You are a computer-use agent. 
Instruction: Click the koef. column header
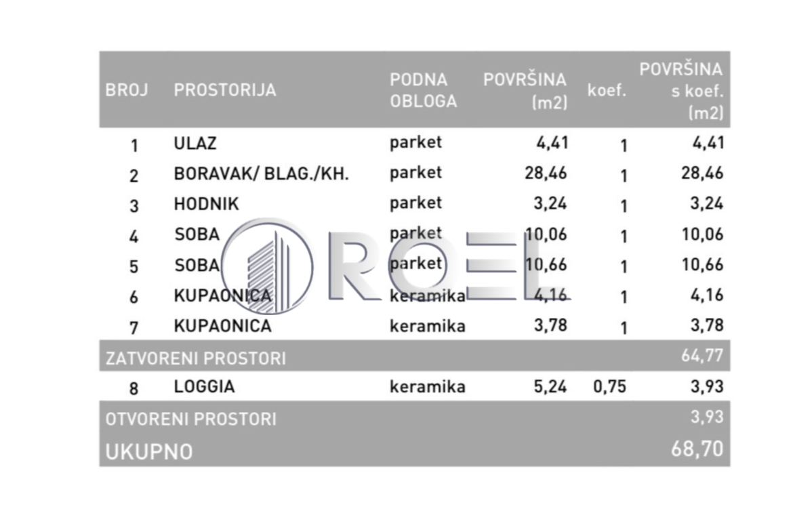(607, 91)
